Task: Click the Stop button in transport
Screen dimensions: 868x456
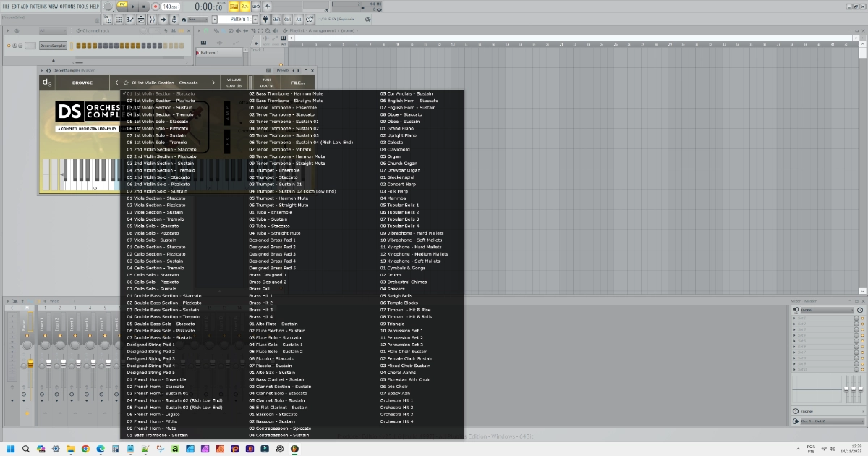Action: 145,7
